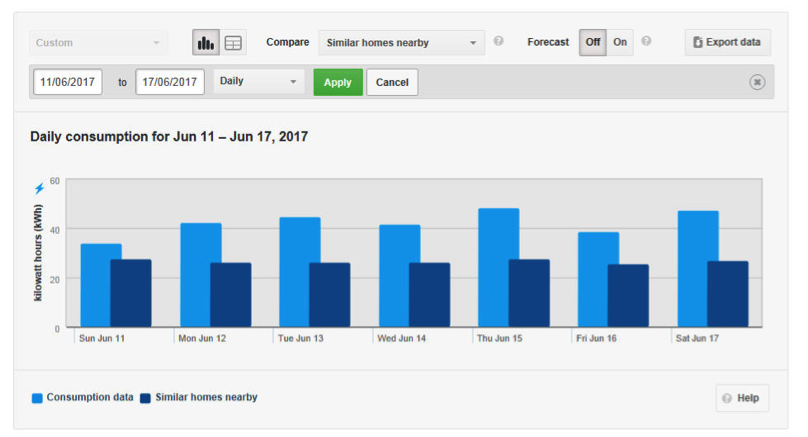Open help icon next to Forecast toggle

pyautogui.click(x=646, y=41)
